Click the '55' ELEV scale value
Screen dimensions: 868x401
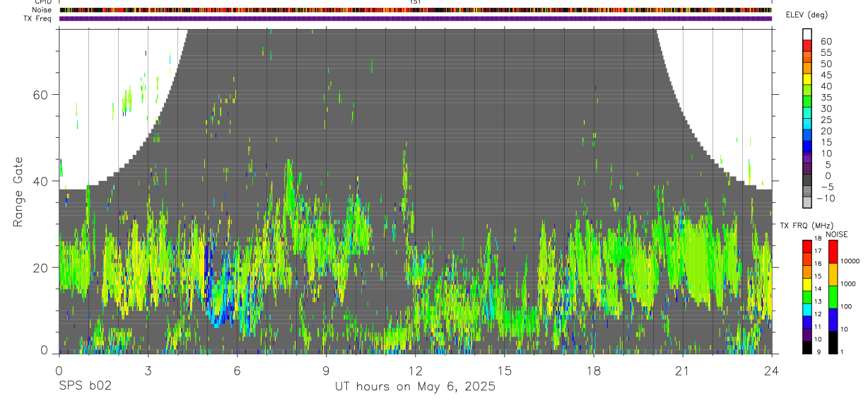coord(826,53)
